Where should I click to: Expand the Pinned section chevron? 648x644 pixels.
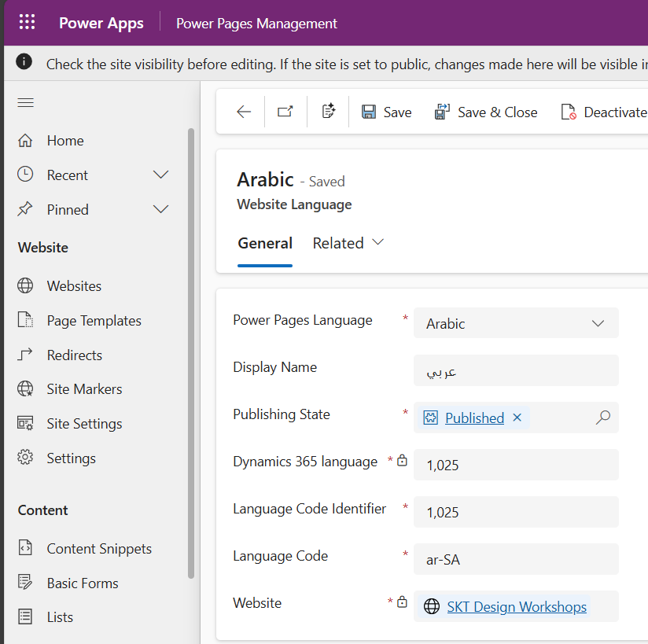(x=160, y=209)
